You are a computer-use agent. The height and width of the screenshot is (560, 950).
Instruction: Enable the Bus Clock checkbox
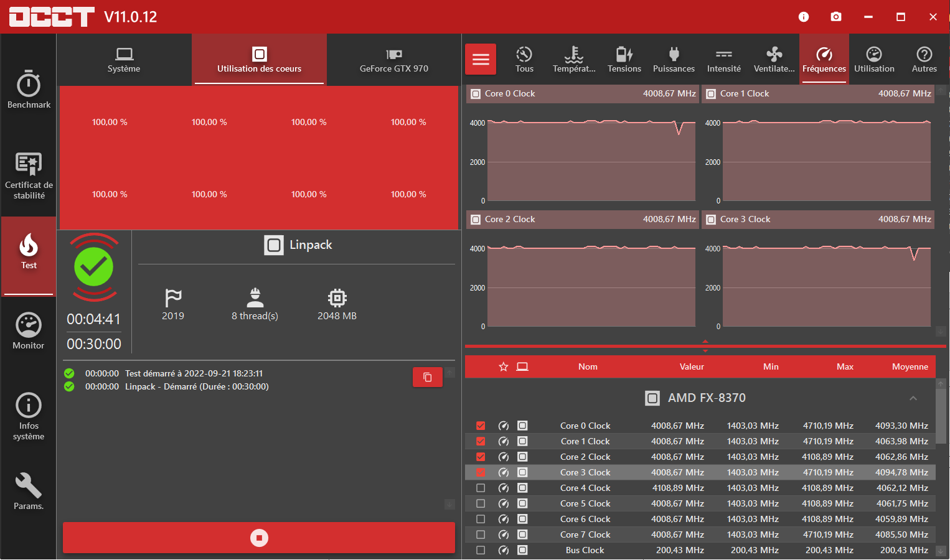point(481,550)
